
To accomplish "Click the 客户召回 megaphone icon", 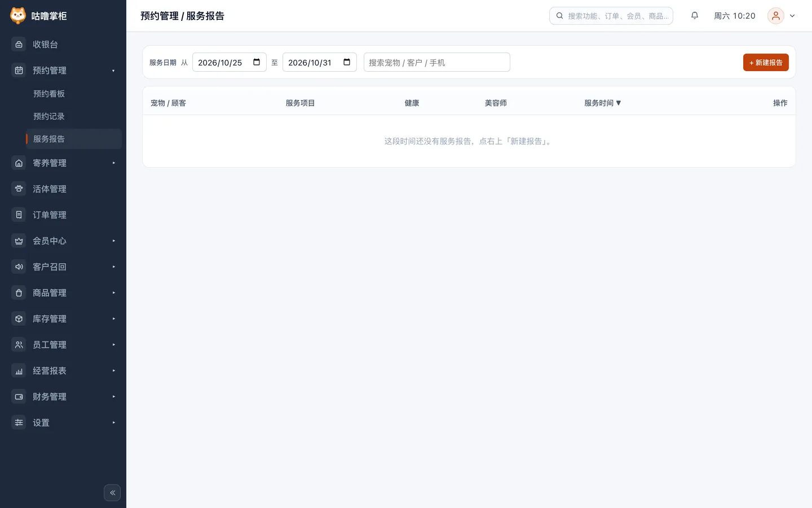I will [x=19, y=267].
